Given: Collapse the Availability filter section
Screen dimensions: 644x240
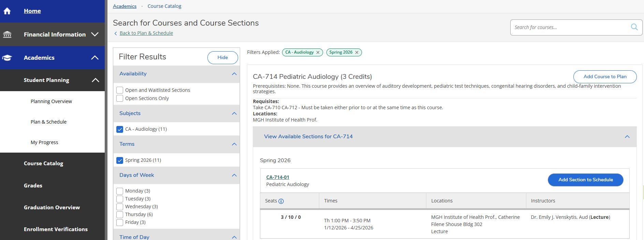Looking at the screenshot, I should (x=234, y=74).
